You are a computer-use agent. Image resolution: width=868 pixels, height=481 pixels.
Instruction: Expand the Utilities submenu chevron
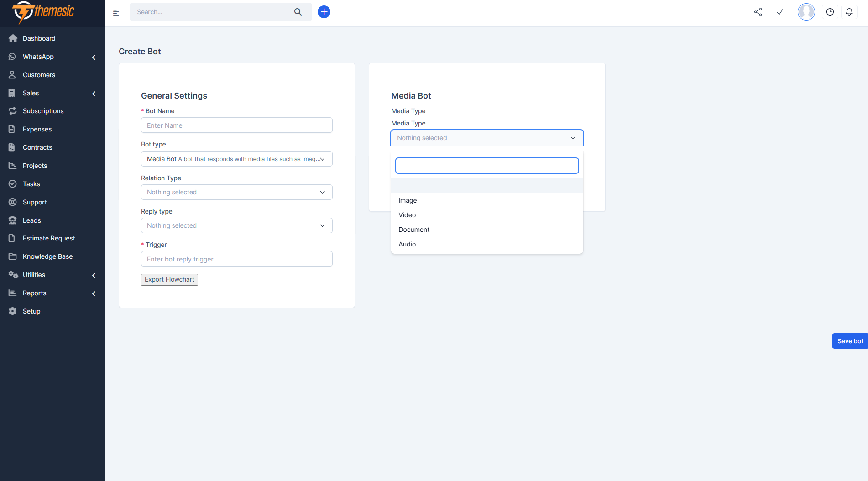pos(94,275)
